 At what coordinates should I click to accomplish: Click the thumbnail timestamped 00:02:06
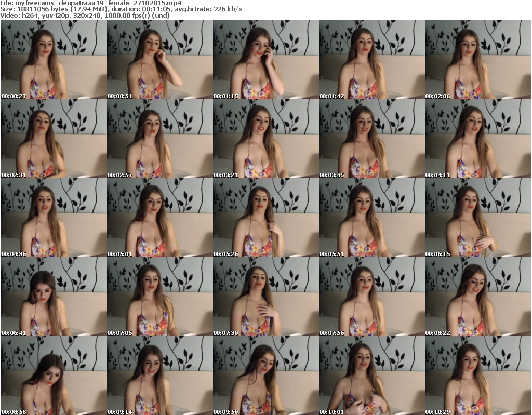(478, 60)
